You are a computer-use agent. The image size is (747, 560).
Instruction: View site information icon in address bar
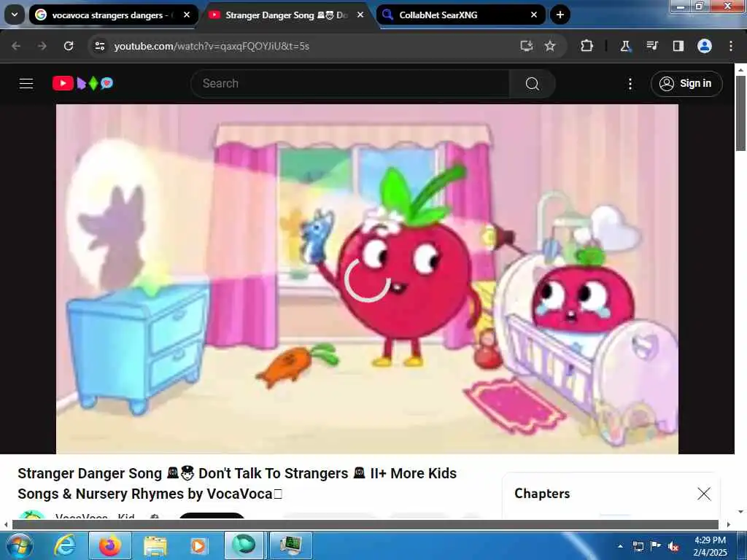[x=99, y=46]
